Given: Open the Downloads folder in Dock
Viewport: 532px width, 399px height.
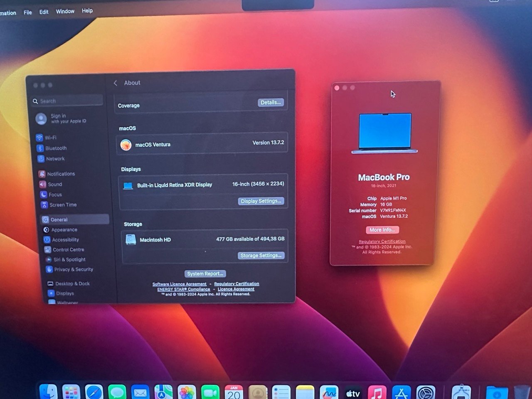Looking at the screenshot, I should [497, 393].
